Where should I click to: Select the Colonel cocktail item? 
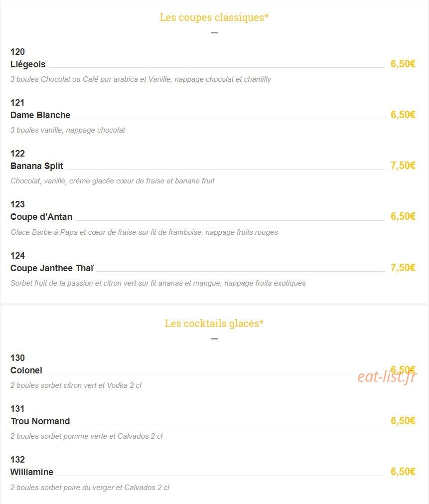26,370
